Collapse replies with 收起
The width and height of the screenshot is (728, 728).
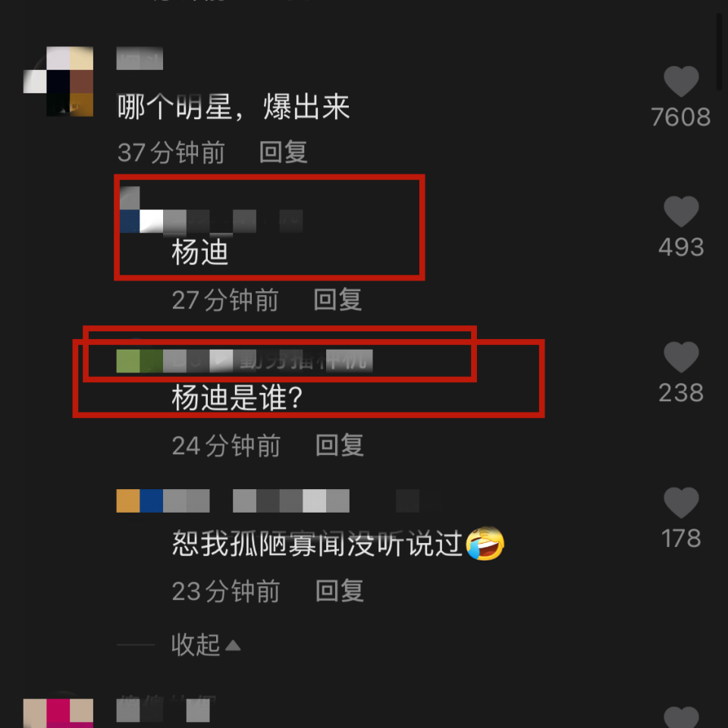point(196,645)
